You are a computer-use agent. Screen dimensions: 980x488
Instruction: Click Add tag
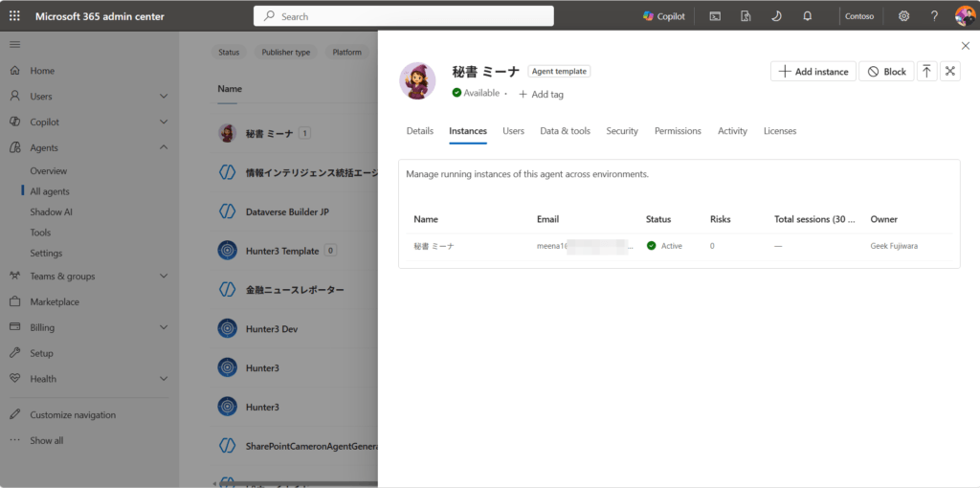[x=542, y=95]
